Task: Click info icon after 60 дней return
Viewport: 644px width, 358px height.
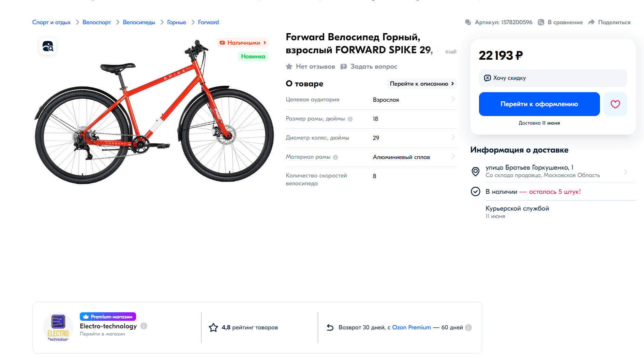Action: 468,328
